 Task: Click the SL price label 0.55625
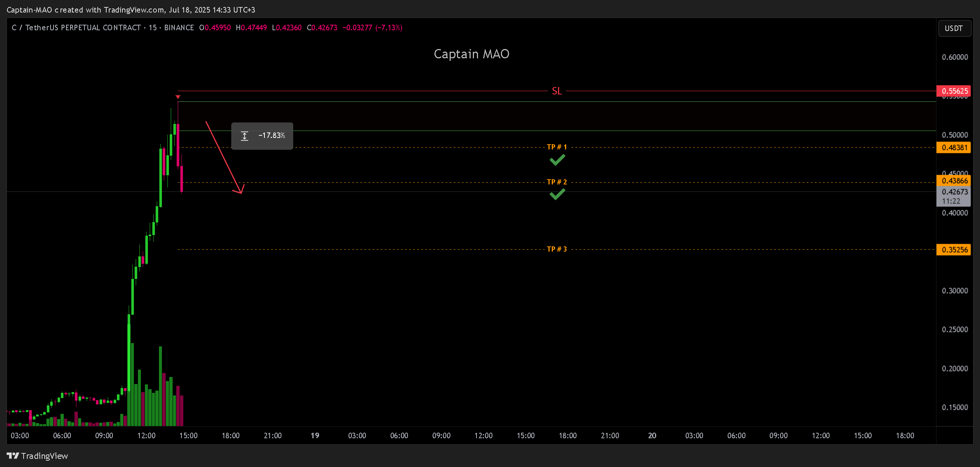pos(953,91)
